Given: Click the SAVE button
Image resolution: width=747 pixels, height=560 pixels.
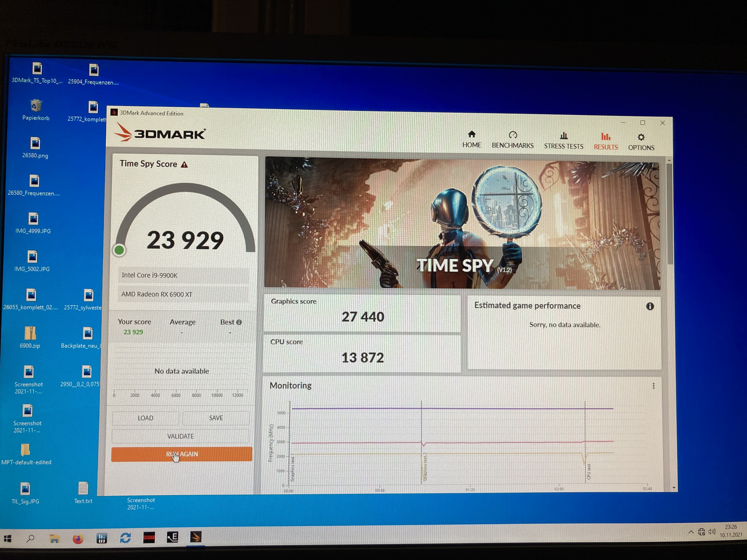Looking at the screenshot, I should [x=216, y=418].
